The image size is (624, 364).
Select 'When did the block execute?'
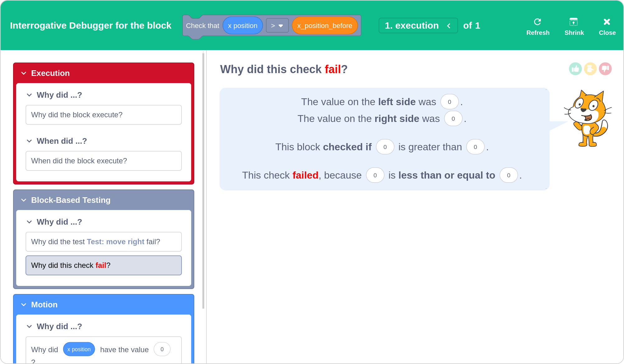(x=103, y=161)
